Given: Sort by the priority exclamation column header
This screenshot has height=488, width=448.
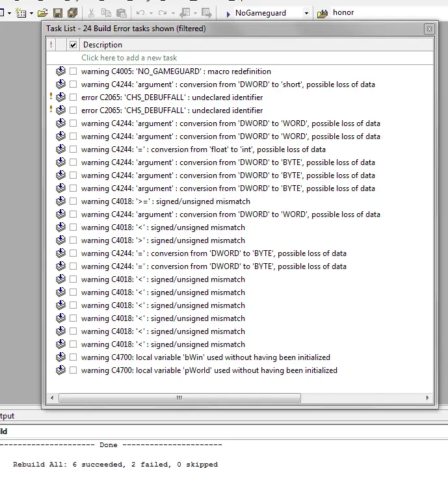Looking at the screenshot, I should click(x=51, y=45).
